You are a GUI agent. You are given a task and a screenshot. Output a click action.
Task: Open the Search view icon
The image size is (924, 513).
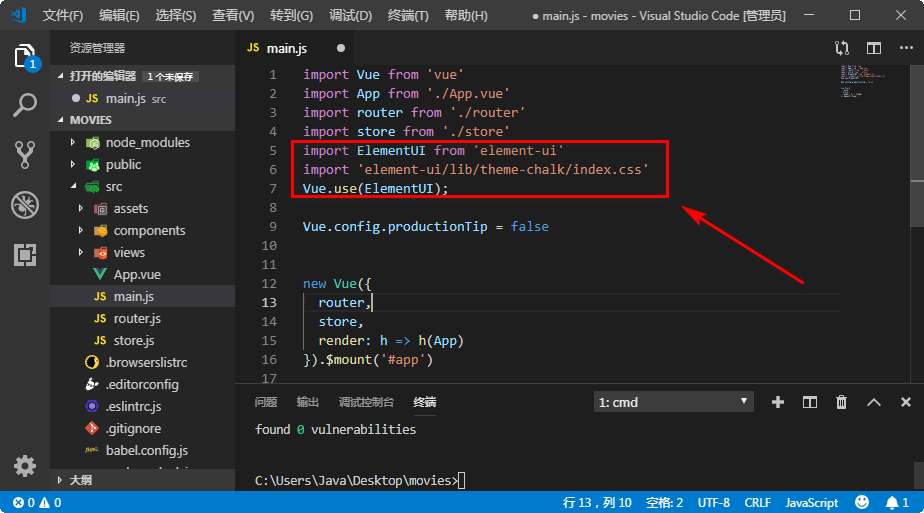click(25, 105)
